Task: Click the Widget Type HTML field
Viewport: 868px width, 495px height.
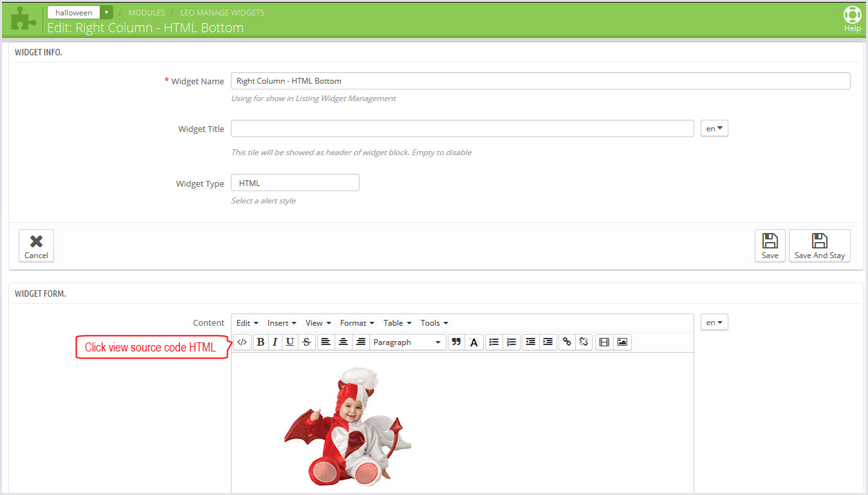Action: pyautogui.click(x=295, y=183)
